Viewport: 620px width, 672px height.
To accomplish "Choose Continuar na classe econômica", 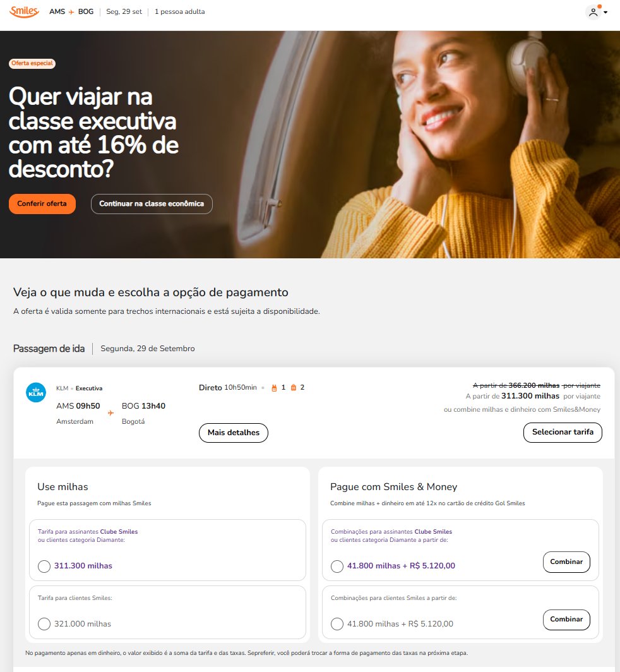I will click(152, 204).
